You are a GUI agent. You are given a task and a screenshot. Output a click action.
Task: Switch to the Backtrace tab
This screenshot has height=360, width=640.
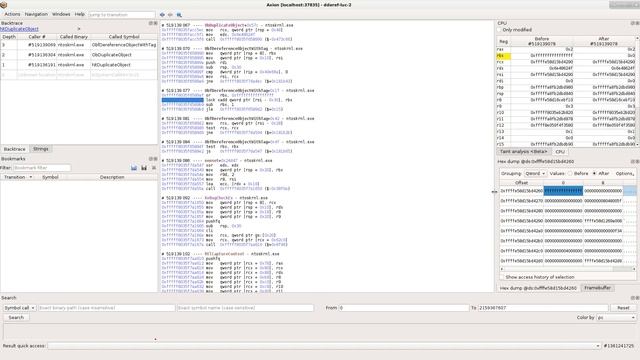point(15,149)
